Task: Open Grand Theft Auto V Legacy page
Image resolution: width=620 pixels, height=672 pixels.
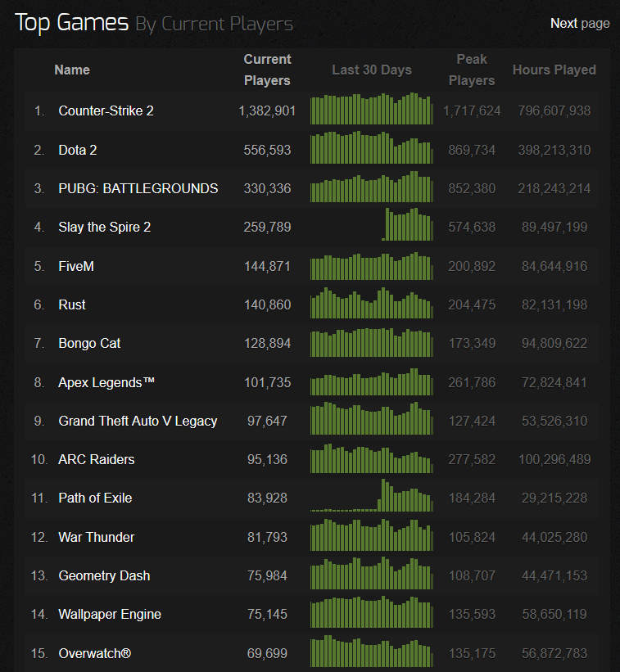Action: [138, 421]
